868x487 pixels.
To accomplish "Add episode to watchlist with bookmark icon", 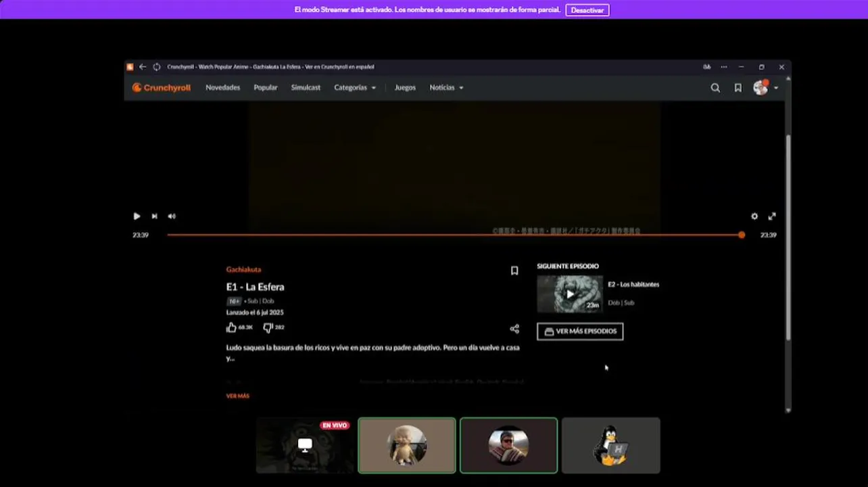I will point(514,271).
